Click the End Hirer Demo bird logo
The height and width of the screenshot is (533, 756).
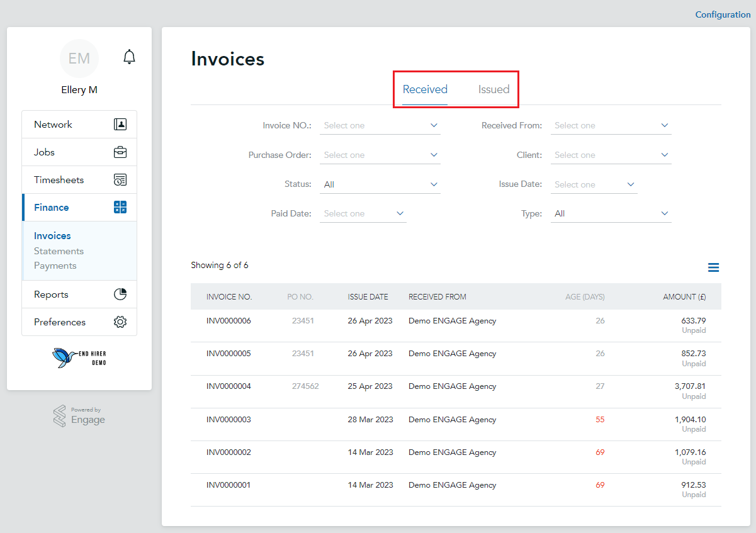(x=79, y=358)
